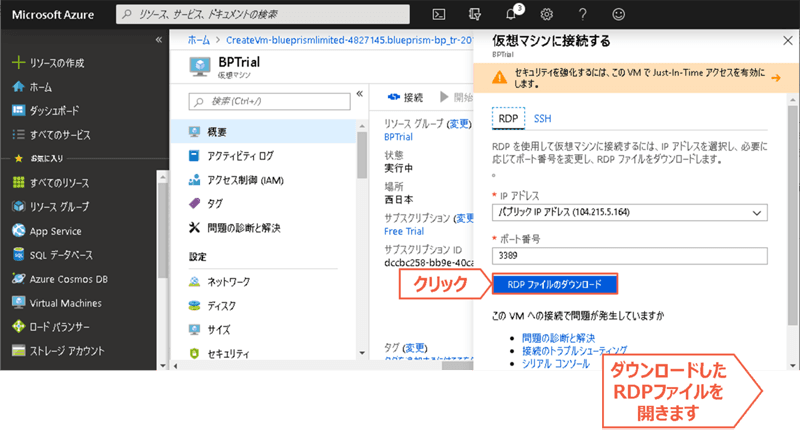Open the Free Trial subscription link
Image resolution: width=800 pixels, height=435 pixels.
pyautogui.click(x=404, y=231)
